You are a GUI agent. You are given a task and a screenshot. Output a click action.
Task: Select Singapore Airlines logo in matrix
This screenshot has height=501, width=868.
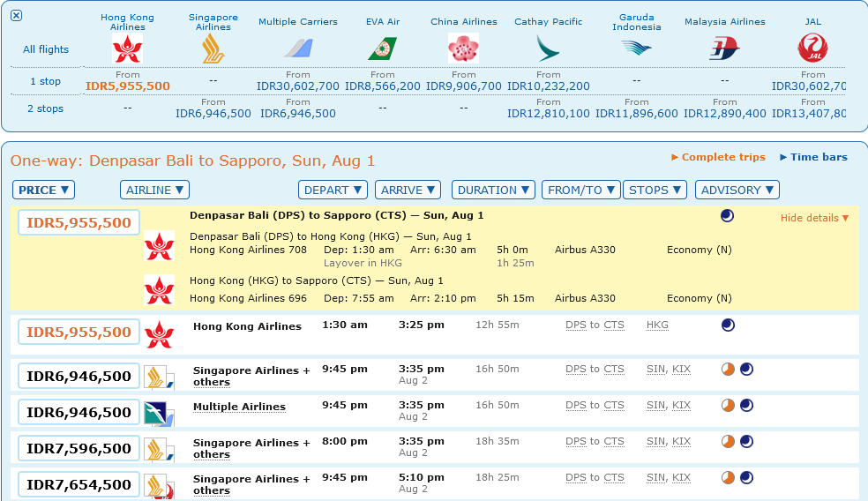[x=213, y=49]
